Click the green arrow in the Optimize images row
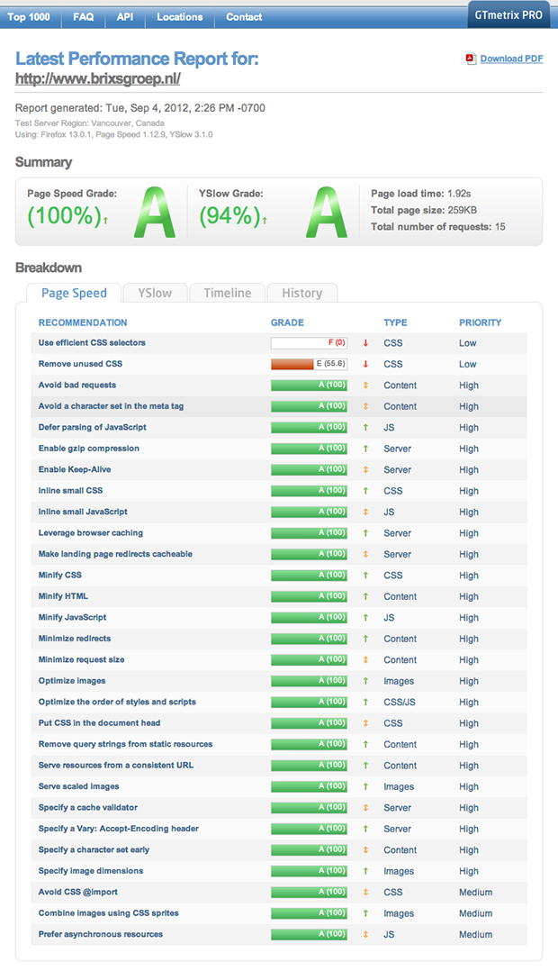This screenshot has height=980, width=558. [x=365, y=681]
